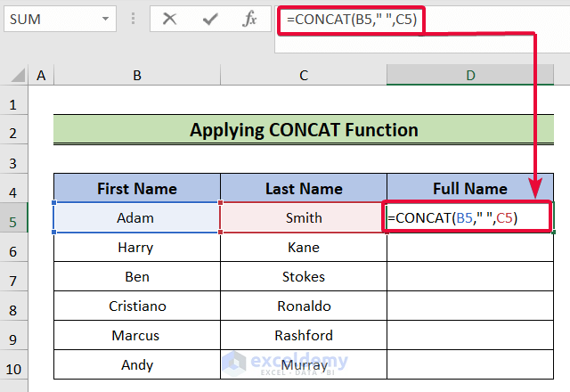Image resolution: width=570 pixels, height=392 pixels.
Task: Click the Applying CONCAT Function title cell
Action: click(x=304, y=130)
